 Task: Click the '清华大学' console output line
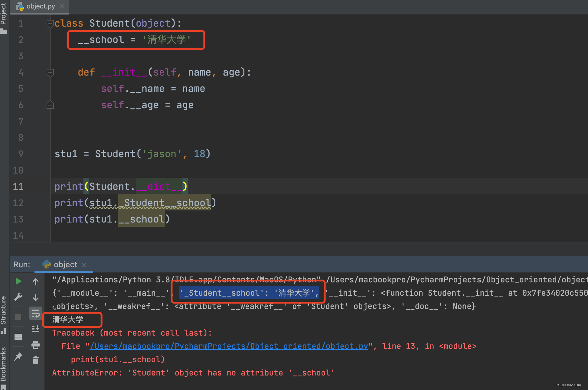(68, 320)
